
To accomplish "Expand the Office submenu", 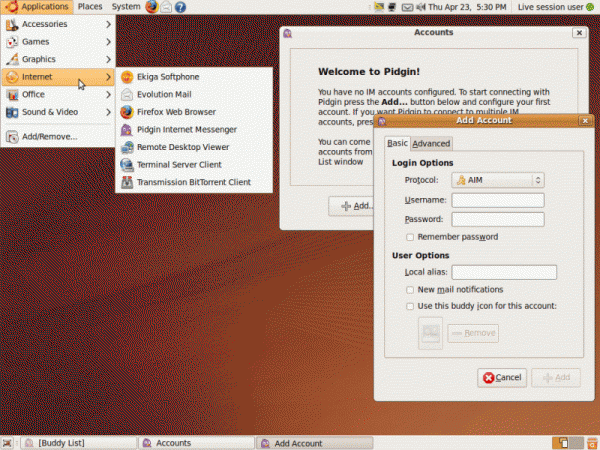I will coord(58,95).
